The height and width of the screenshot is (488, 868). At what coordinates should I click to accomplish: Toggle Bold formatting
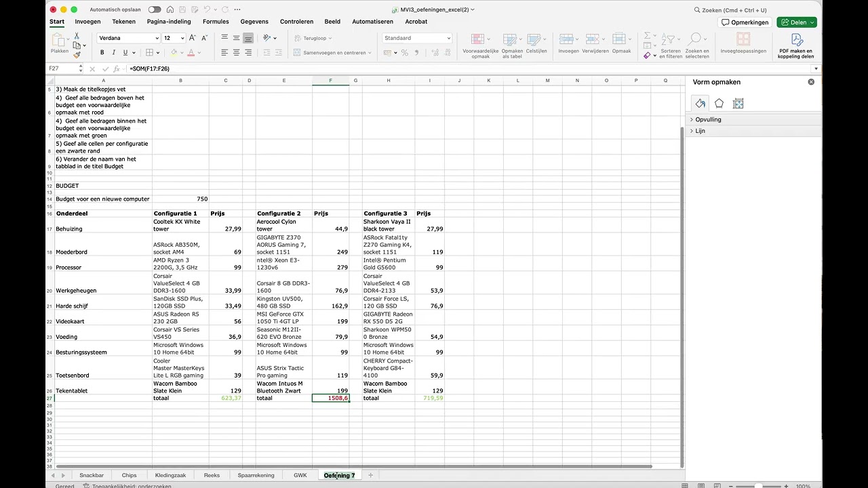point(102,52)
